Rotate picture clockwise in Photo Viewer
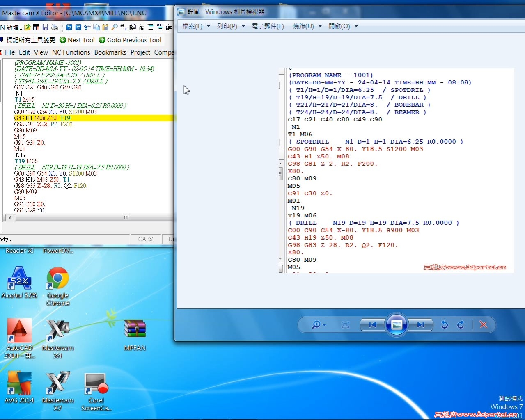 461,325
